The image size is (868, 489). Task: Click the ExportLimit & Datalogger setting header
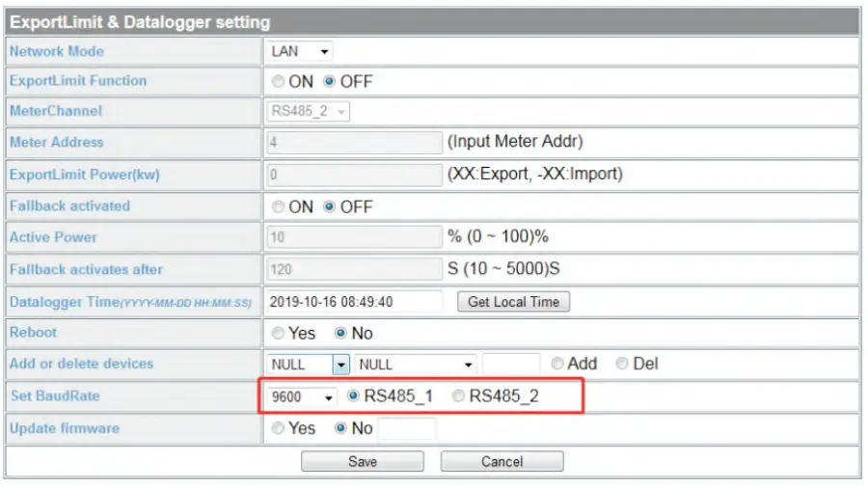140,22
